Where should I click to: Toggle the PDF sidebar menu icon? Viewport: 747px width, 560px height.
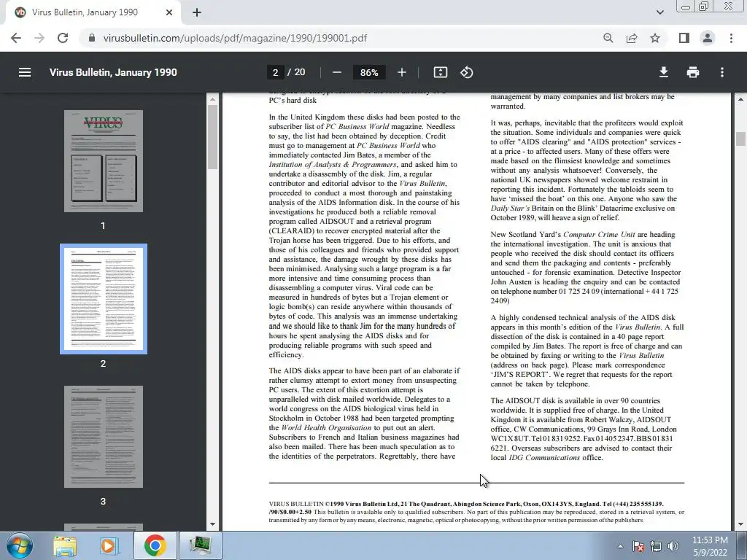coord(25,72)
